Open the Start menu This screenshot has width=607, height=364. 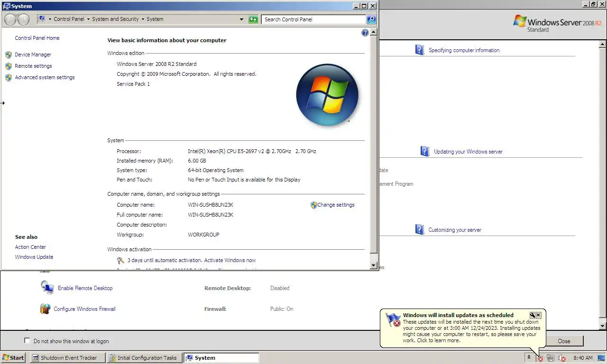[13, 358]
